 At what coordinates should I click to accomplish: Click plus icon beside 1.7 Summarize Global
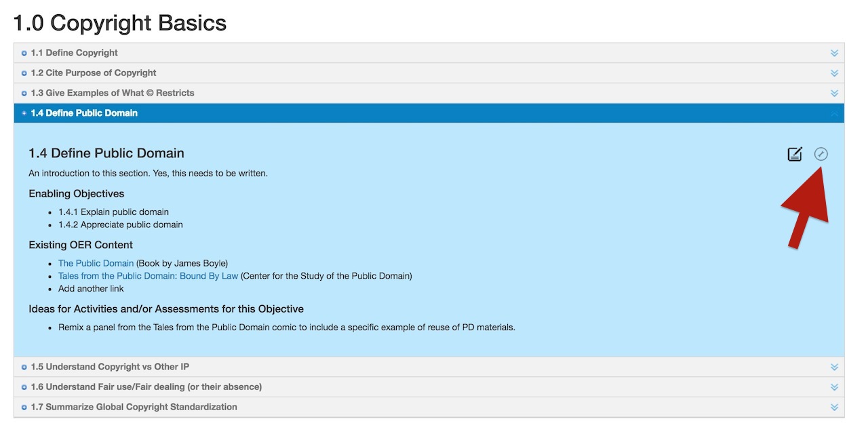pos(24,408)
